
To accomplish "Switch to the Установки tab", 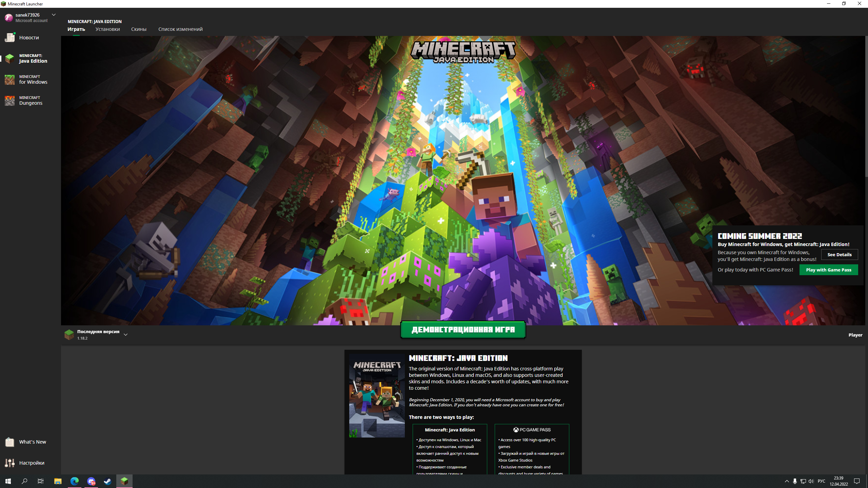I will click(x=107, y=29).
